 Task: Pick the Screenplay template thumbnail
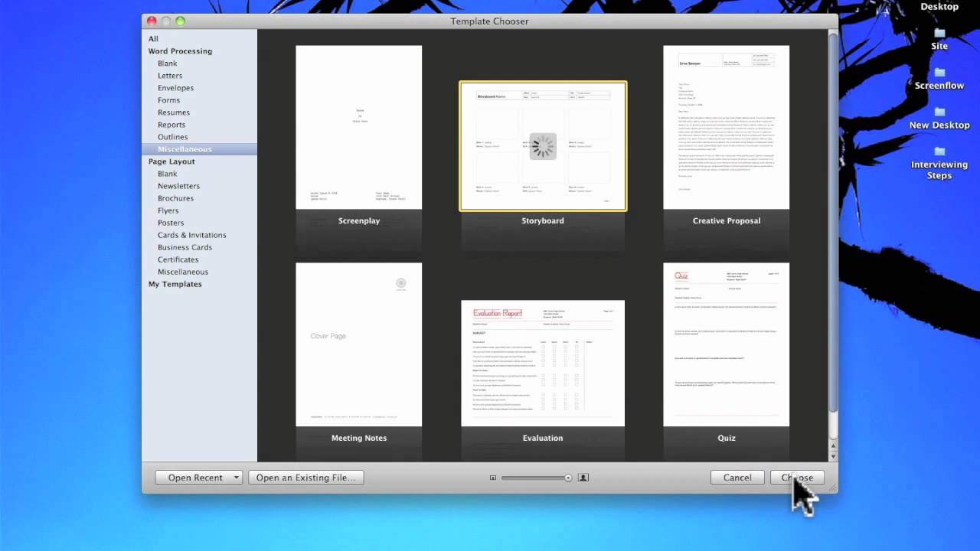(x=359, y=127)
